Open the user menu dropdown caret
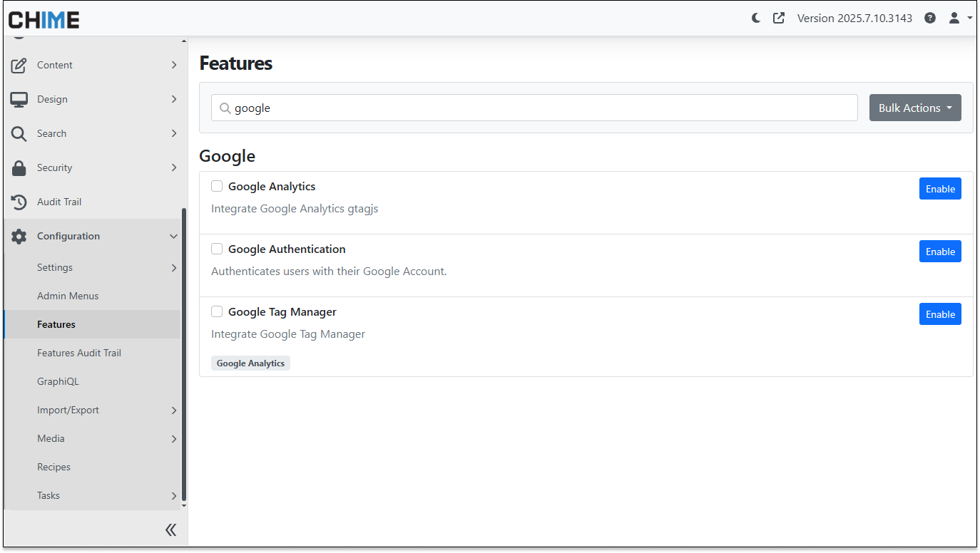Screen dimensions: 980x553 point(970,19)
